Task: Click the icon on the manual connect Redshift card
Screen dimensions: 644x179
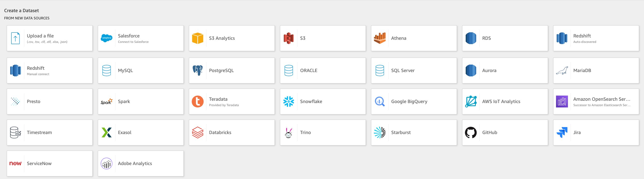Action: click(x=16, y=71)
